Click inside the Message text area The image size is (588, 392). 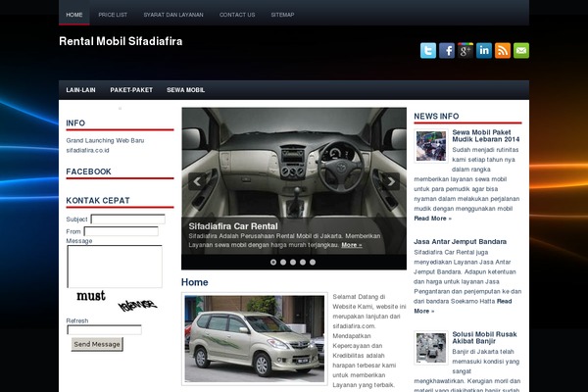pyautogui.click(x=115, y=267)
